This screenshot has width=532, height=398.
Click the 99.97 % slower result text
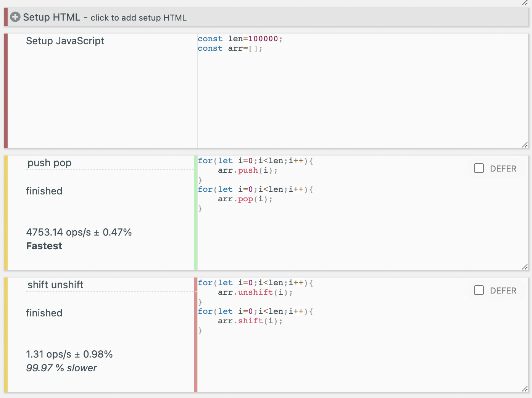coord(61,368)
